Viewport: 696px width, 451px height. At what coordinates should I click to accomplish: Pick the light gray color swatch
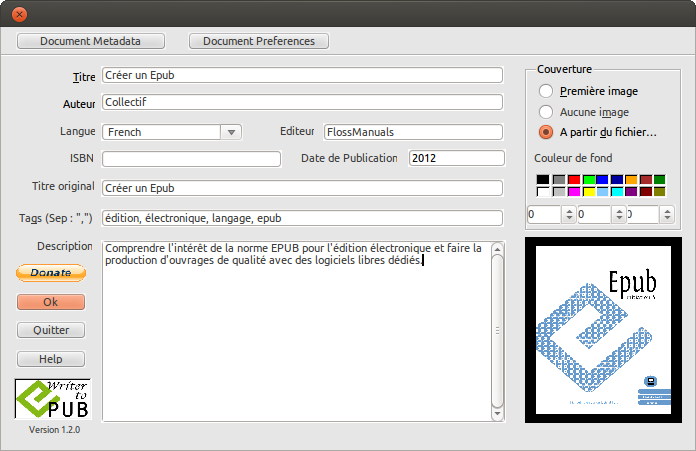[x=559, y=191]
